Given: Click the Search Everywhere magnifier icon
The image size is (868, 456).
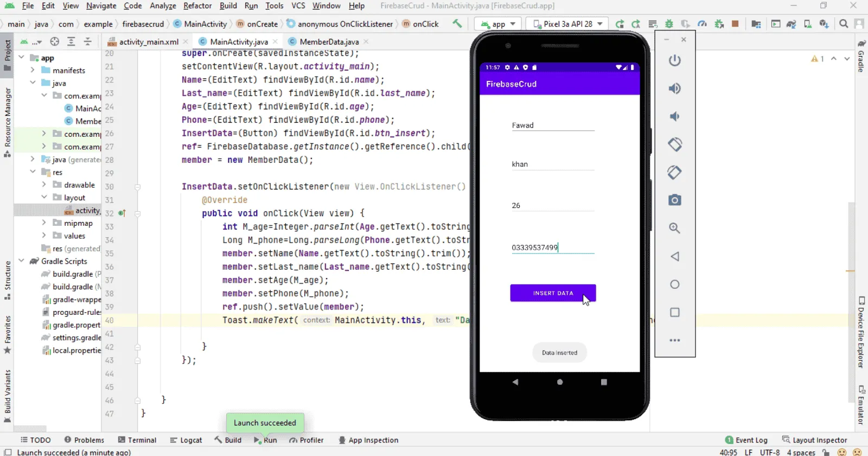Looking at the screenshot, I should pyautogui.click(x=844, y=24).
